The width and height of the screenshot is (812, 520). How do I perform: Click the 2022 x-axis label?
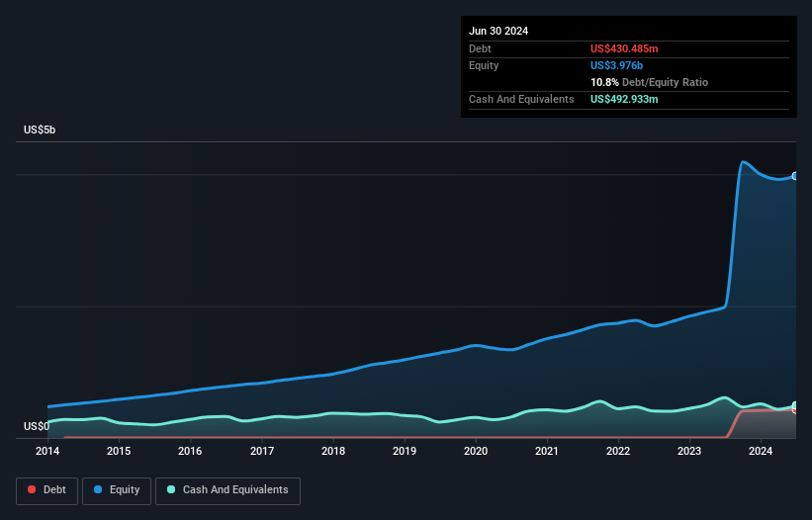(x=618, y=451)
